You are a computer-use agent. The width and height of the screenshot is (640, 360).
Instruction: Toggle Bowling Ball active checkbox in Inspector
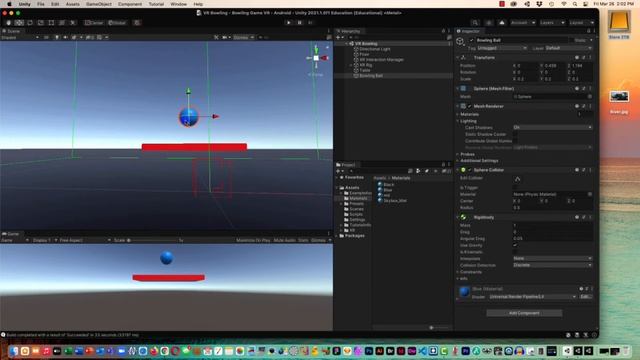click(x=472, y=40)
